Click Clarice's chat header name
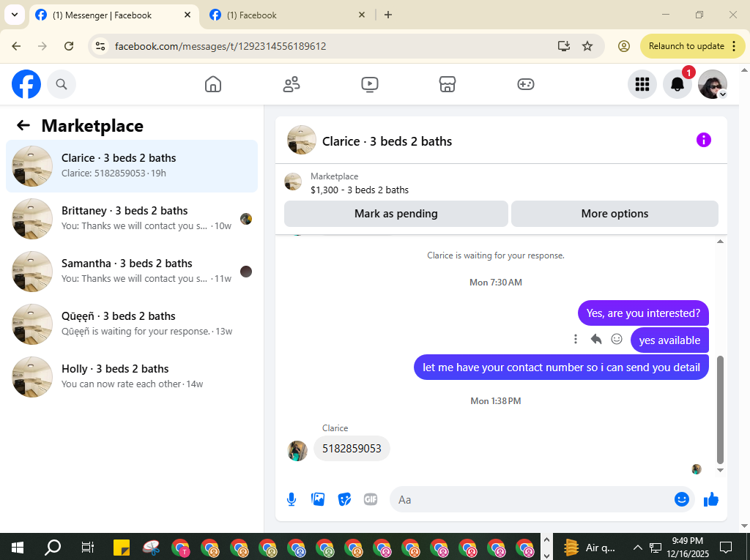750x560 pixels. tap(387, 141)
